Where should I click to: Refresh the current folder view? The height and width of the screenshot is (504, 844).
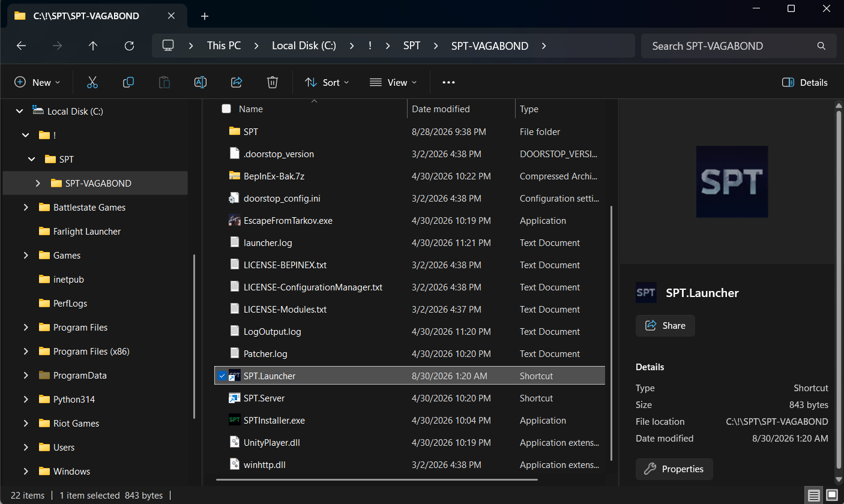tap(129, 46)
